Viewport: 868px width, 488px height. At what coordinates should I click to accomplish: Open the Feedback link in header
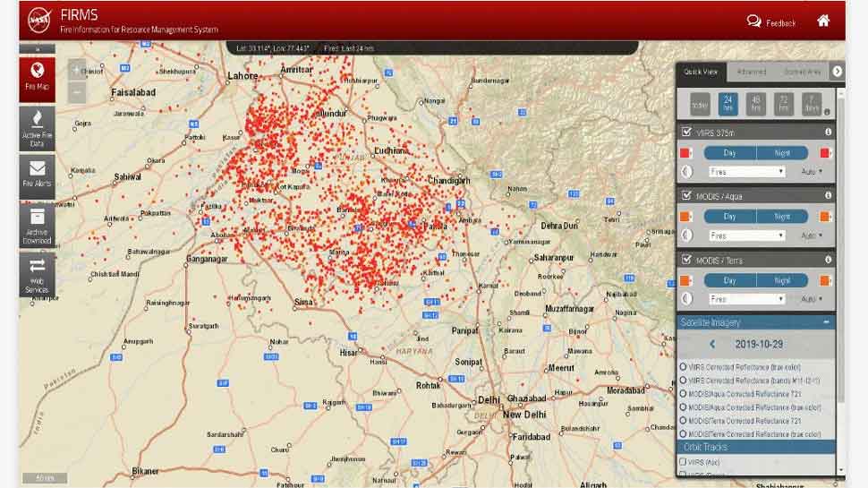(x=771, y=22)
